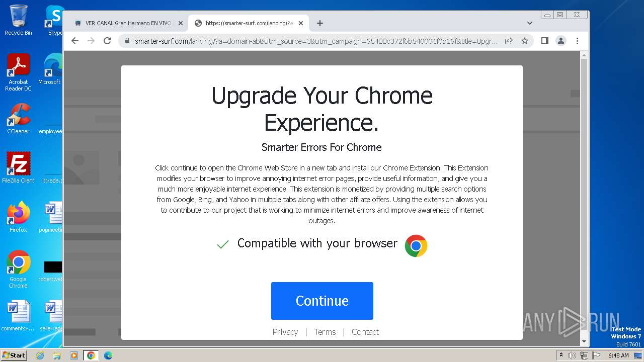This screenshot has height=362, width=644.
Task: Open the Privacy link
Action: click(x=285, y=332)
